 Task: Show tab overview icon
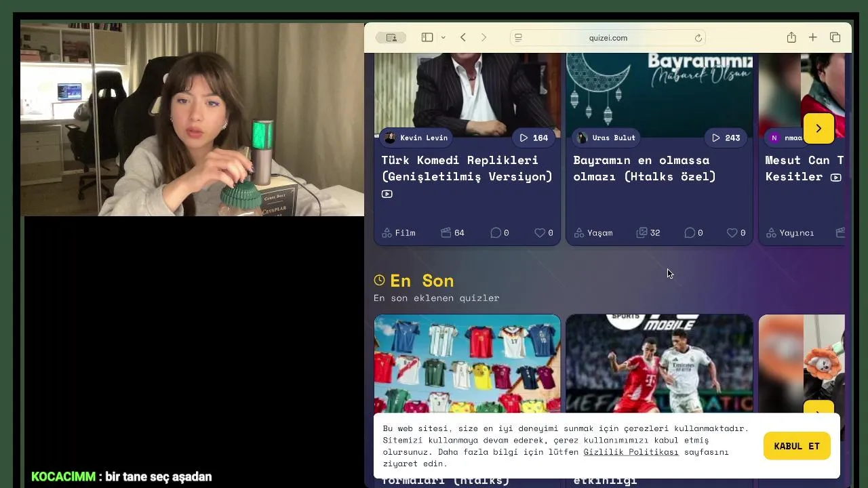(835, 38)
